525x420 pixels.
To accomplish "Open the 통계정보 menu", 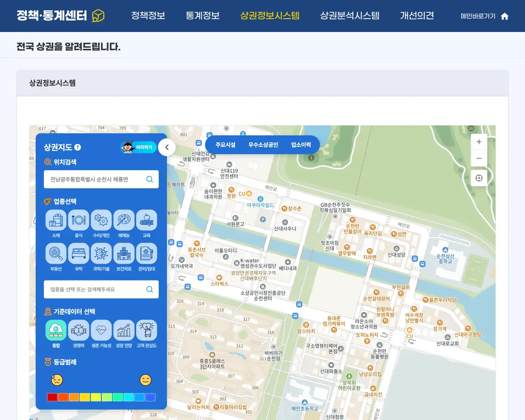I will [x=203, y=16].
